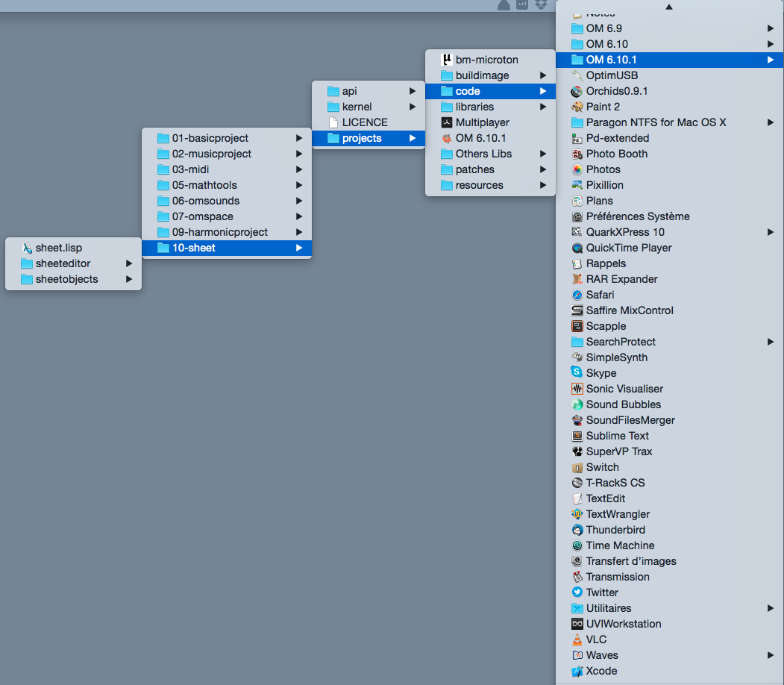Click the Multiplayer app icon
This screenshot has height=685, width=784.
[447, 122]
